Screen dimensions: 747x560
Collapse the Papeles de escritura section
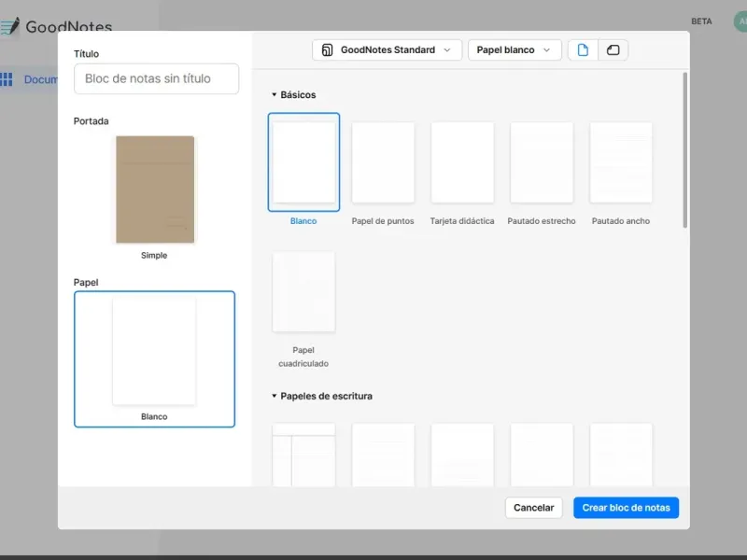coord(274,396)
